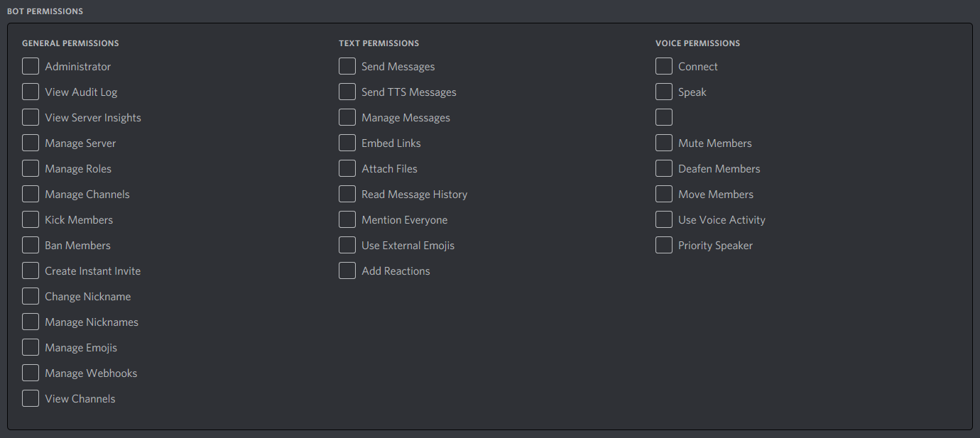Viewport: 980px width, 438px height.
Task: Enable Mention Everyone permission
Action: (x=347, y=219)
